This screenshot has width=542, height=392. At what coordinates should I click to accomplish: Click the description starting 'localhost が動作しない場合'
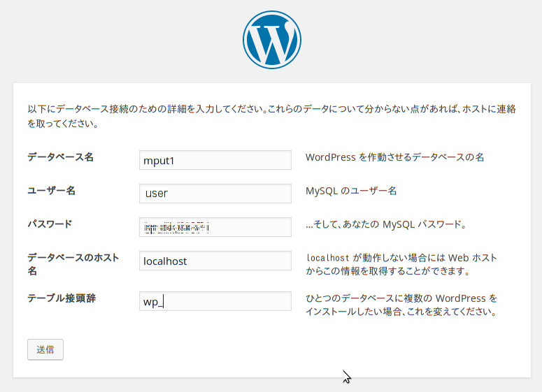tap(401, 264)
